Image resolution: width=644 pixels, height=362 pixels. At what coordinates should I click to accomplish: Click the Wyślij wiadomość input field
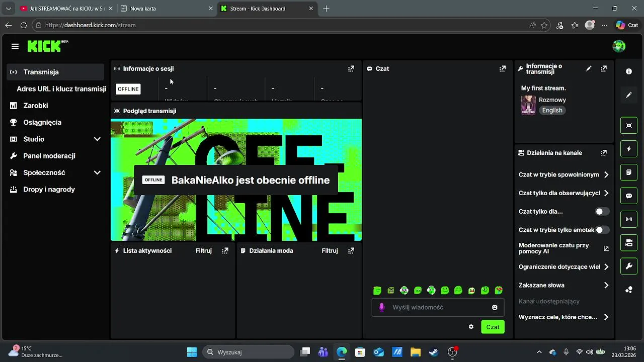[438, 307]
